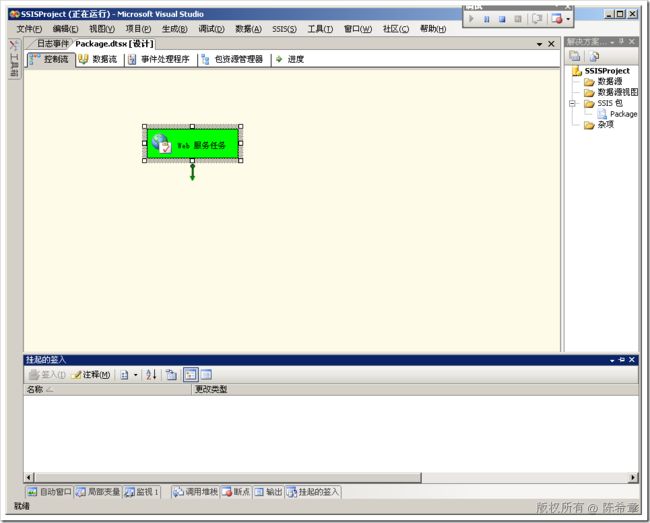This screenshot has width=650, height=523.
Task: Select the Package file in the tree
Action: coord(623,114)
